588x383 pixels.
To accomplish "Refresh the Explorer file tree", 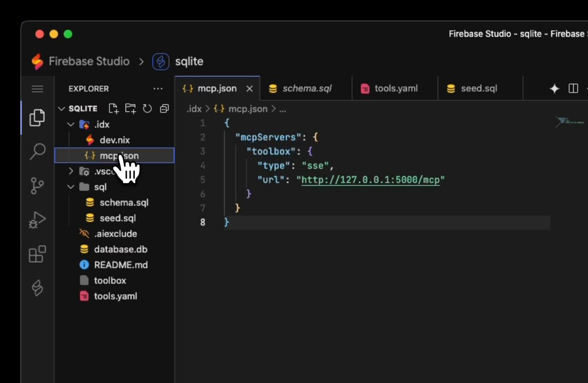I will pyautogui.click(x=148, y=109).
